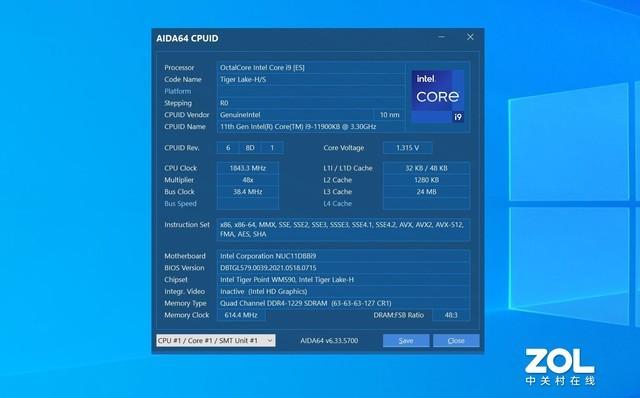This screenshot has width=640, height=398.
Task: Click the Core Voltage 1.315 V value
Action: 407,148
